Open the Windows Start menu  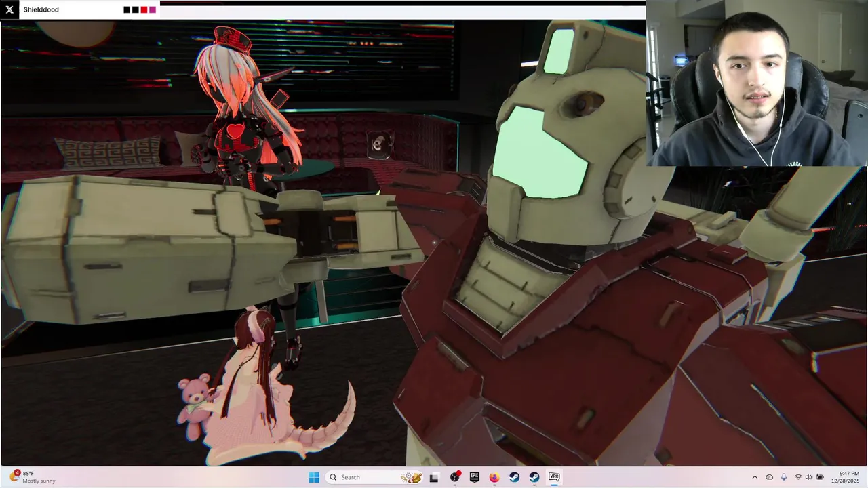coord(314,477)
